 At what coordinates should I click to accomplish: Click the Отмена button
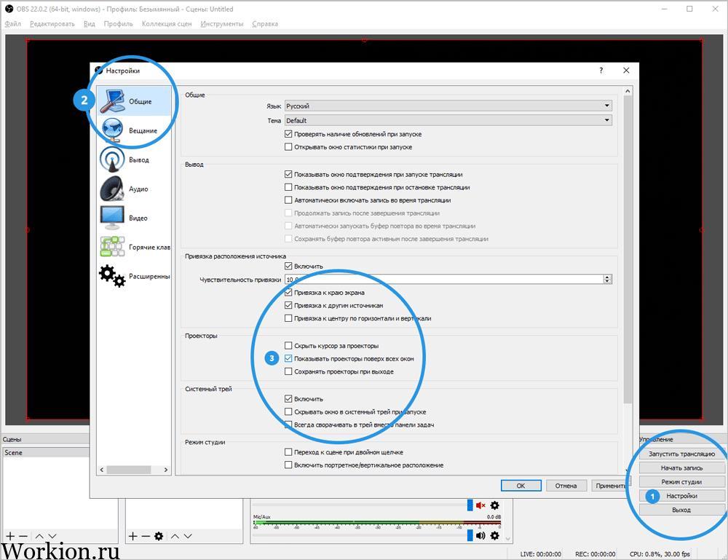[566, 486]
